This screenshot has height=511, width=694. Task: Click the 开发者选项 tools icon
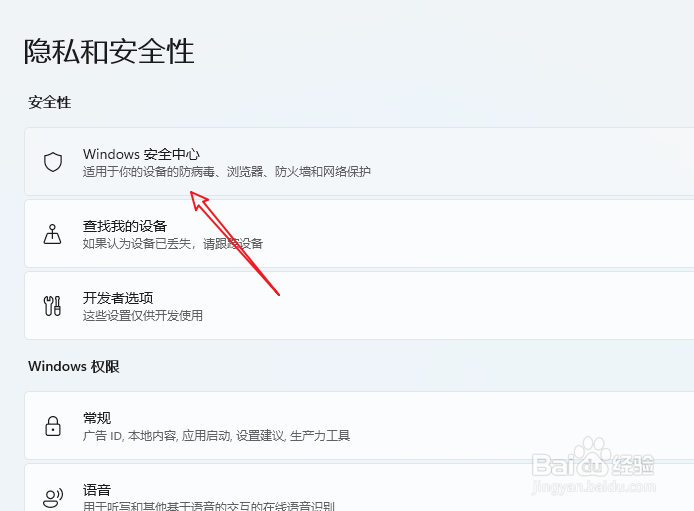coord(52,306)
